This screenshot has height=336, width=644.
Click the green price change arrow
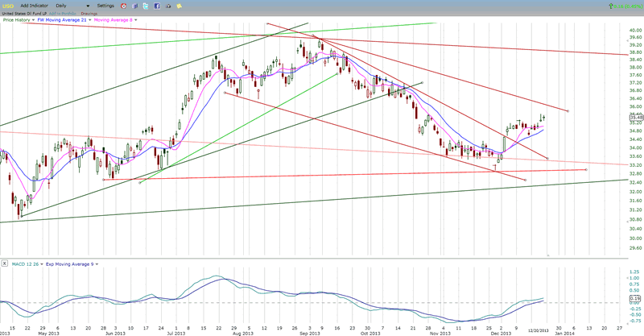point(610,6)
